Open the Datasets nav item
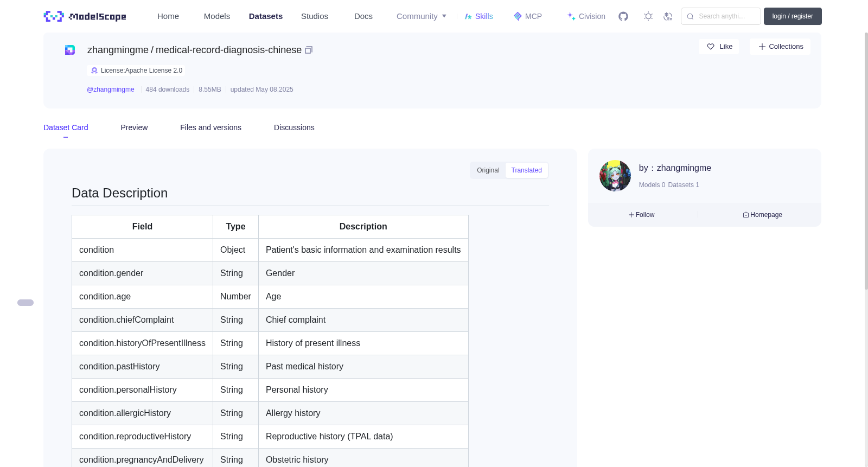Screen dimensions: 868x467 click(266, 16)
